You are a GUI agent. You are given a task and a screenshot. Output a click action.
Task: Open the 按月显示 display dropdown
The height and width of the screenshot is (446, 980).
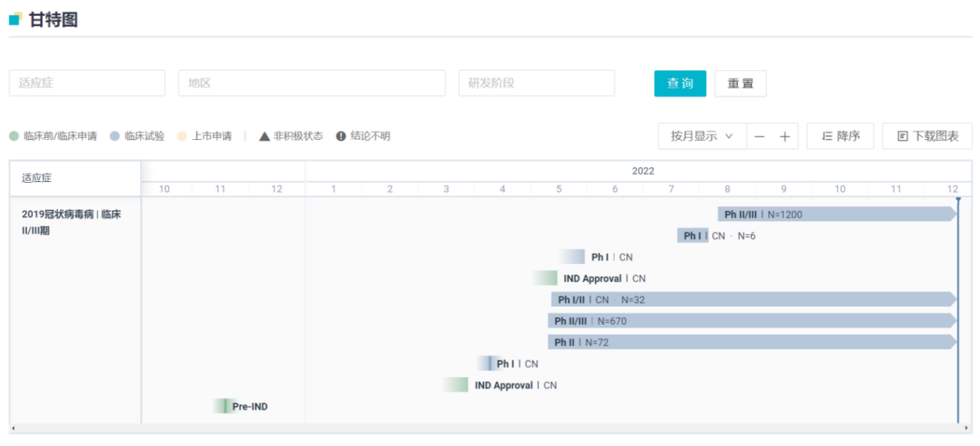(x=701, y=136)
